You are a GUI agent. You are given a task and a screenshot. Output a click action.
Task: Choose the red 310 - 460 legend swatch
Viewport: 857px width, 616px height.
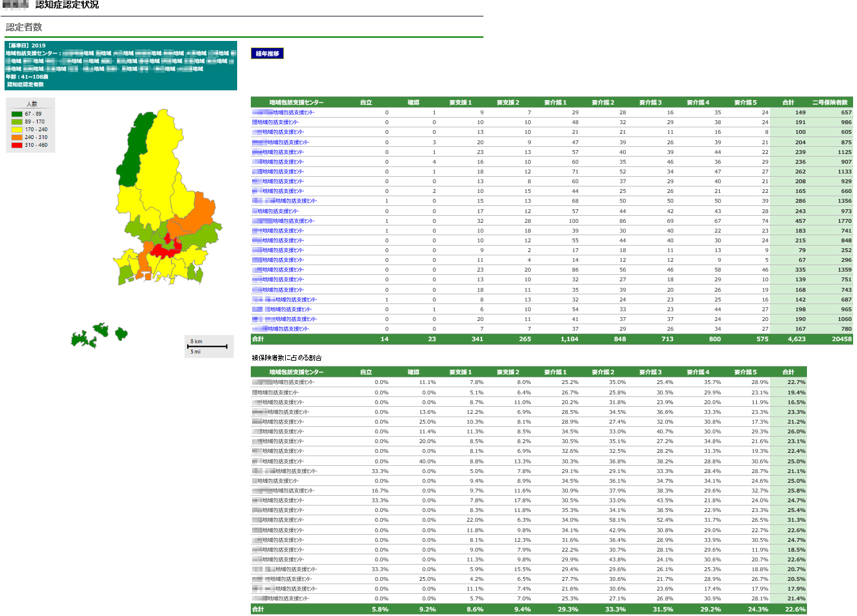click(x=17, y=145)
